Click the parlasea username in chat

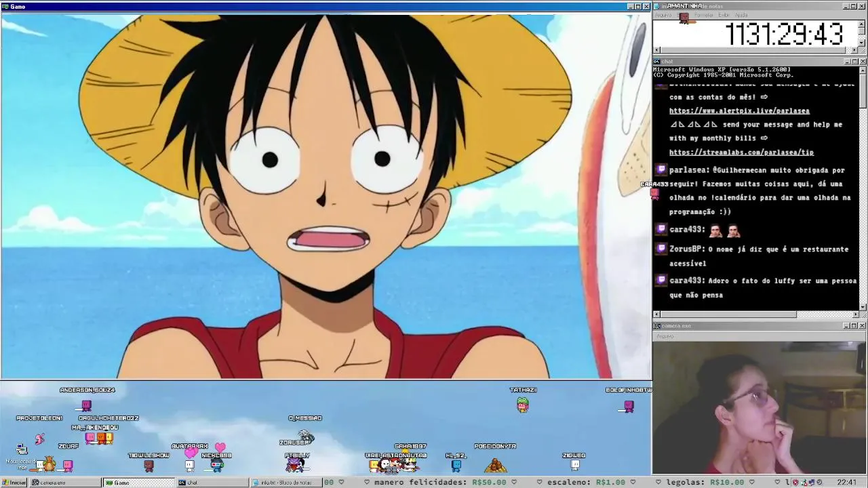687,170
